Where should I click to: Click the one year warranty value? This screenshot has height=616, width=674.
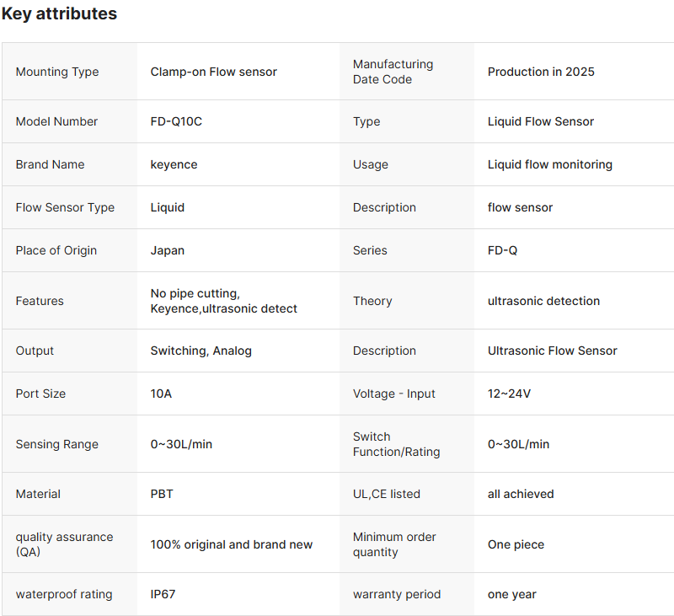(x=512, y=594)
